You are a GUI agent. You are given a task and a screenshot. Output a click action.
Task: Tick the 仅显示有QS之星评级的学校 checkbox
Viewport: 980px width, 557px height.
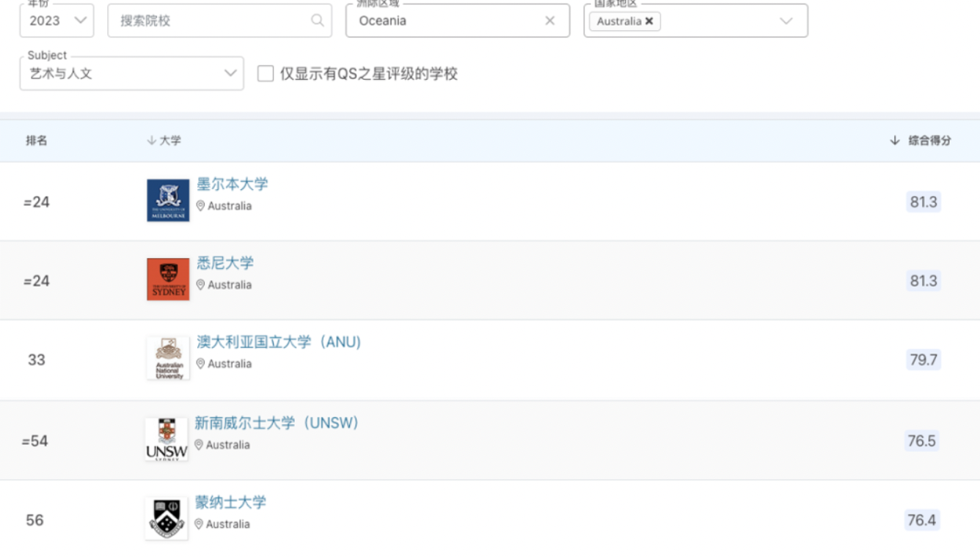[x=266, y=73]
